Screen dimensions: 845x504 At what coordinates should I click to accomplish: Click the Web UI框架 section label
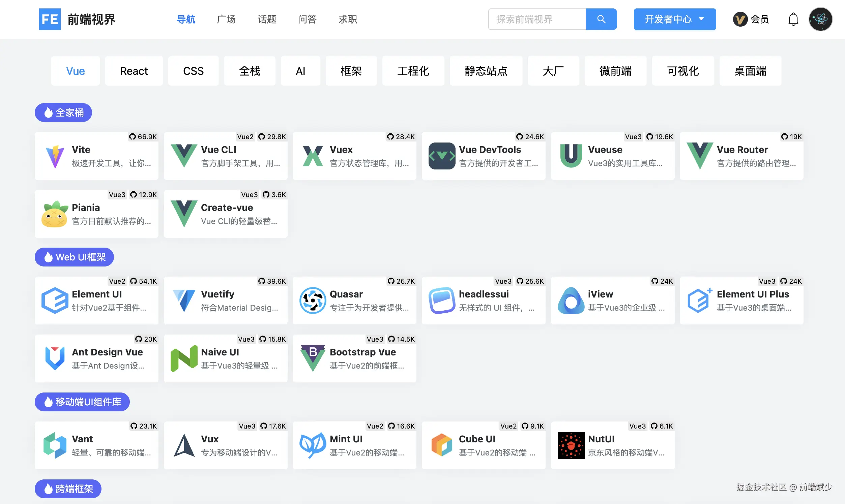74,257
